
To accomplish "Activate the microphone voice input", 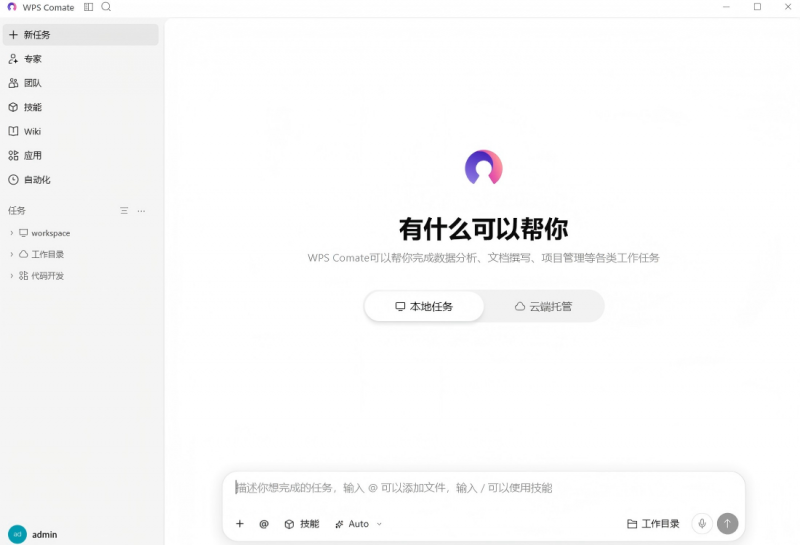I will point(702,524).
